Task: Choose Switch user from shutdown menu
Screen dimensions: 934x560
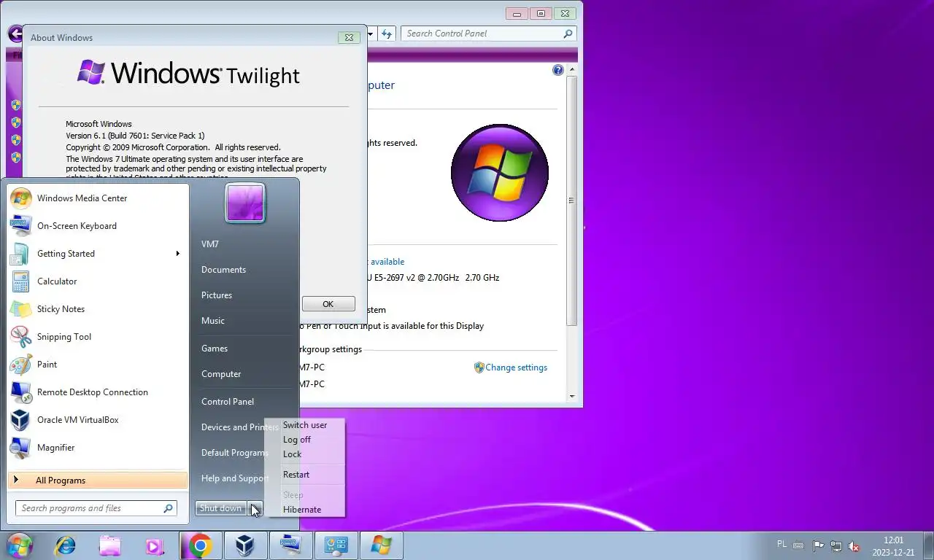Action: (x=305, y=425)
